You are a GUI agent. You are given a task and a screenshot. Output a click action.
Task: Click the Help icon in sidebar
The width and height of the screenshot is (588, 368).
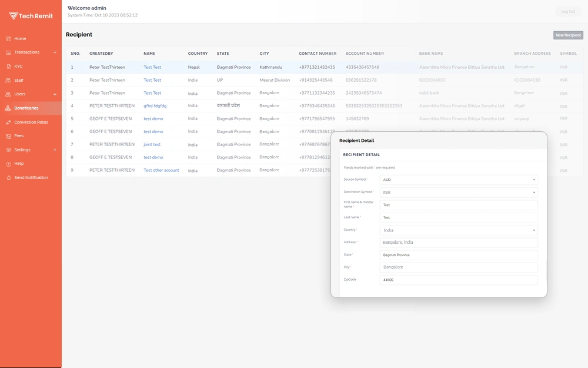pos(8,164)
